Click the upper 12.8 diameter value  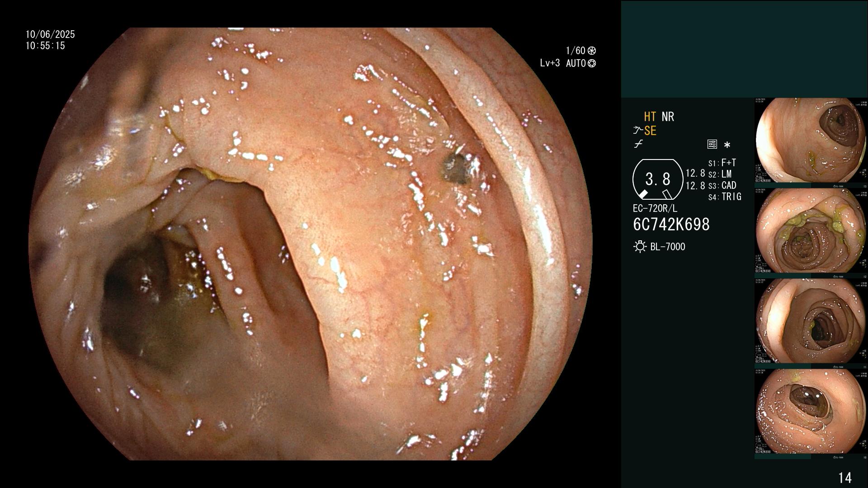click(x=695, y=174)
